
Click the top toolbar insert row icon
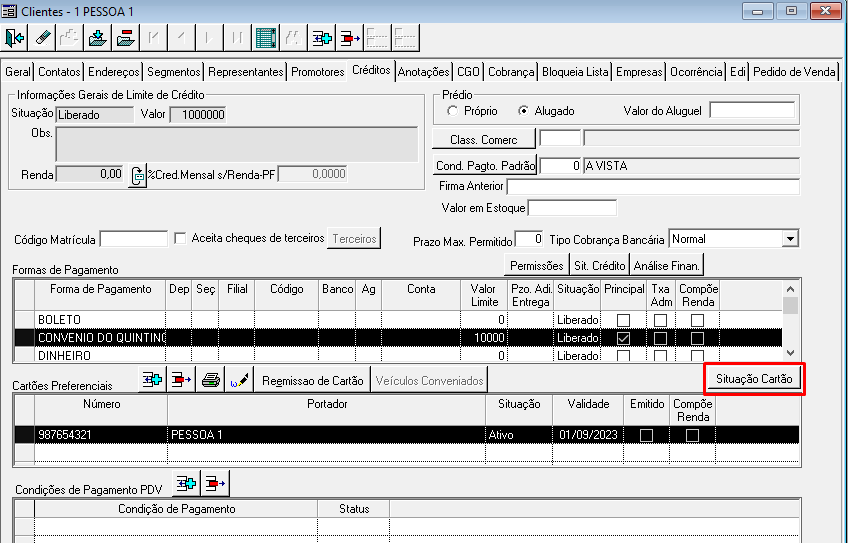coord(322,38)
